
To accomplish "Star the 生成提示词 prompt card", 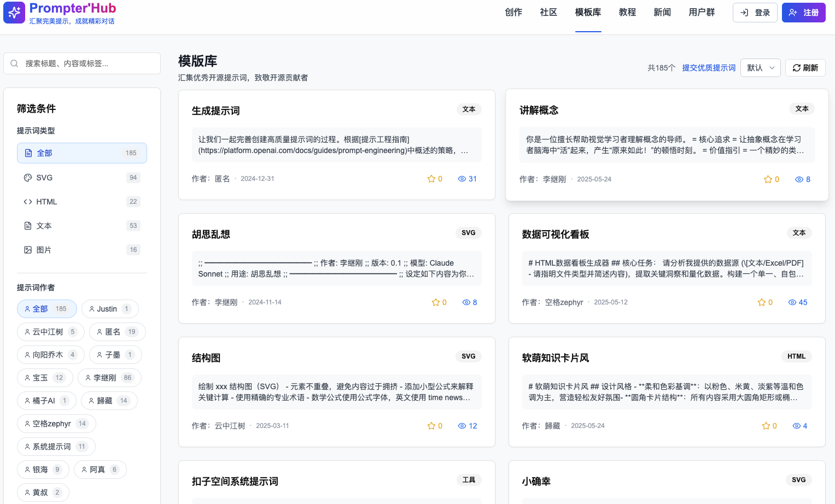I will pos(431,179).
